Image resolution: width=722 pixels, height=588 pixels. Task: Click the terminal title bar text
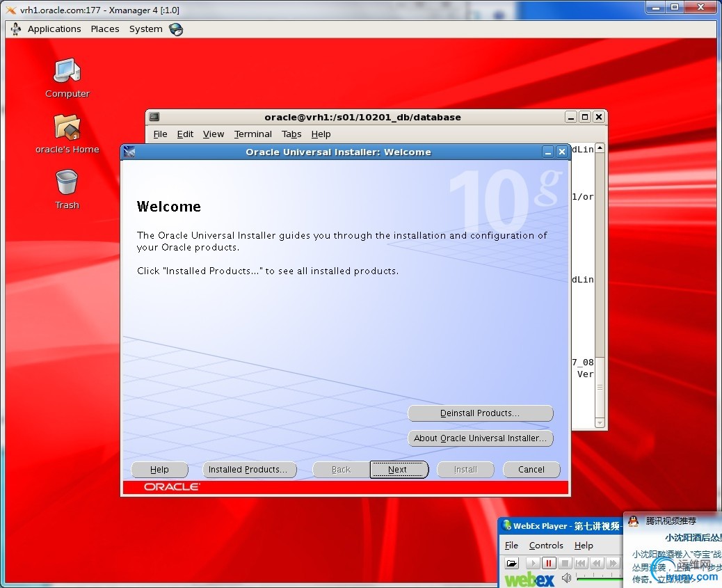[x=362, y=117]
